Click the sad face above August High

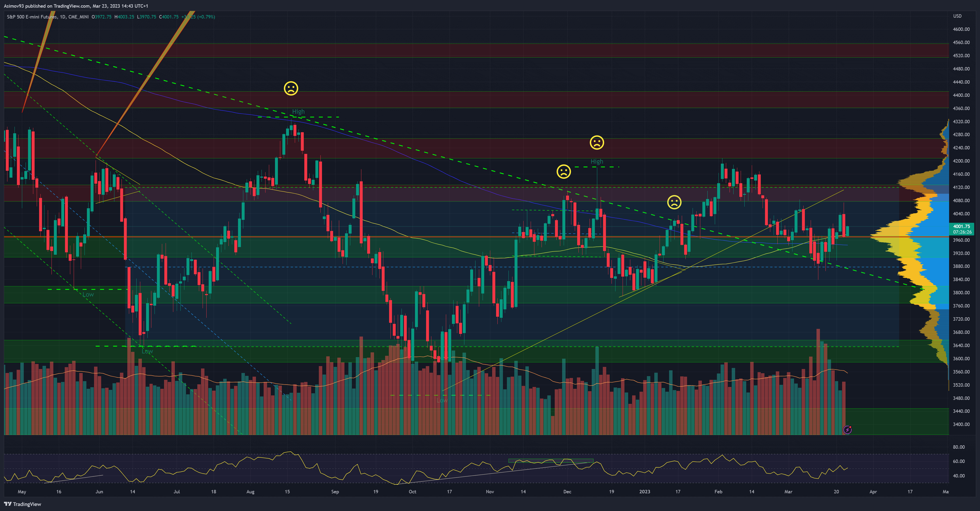click(x=291, y=88)
